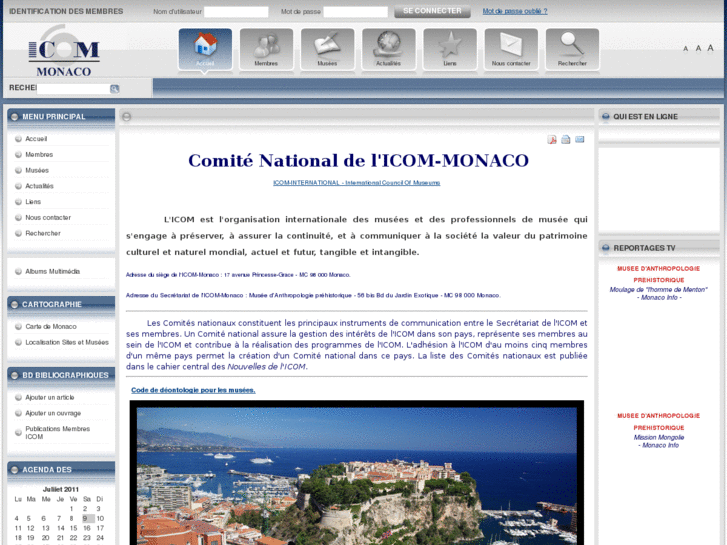Viewport: 727px width, 545px height.
Task: Collapse the Menu Principal panel
Action: pos(14,117)
